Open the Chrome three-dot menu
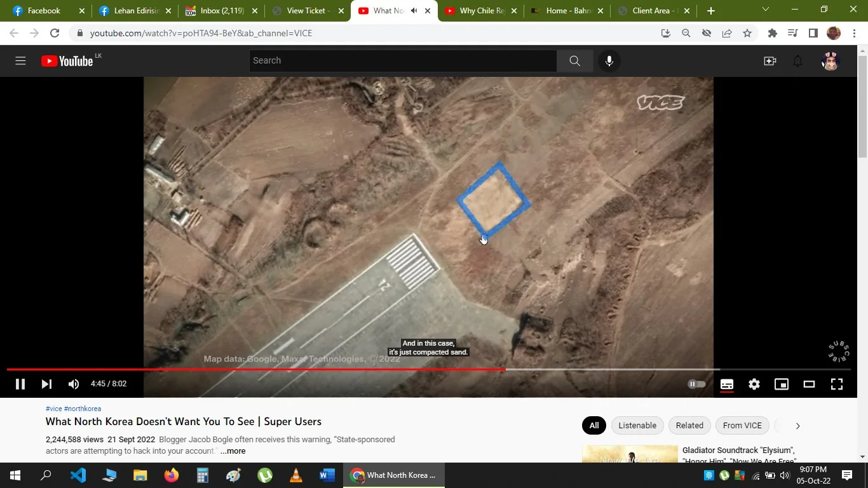Screen dimensions: 868x488 [x=854, y=33]
